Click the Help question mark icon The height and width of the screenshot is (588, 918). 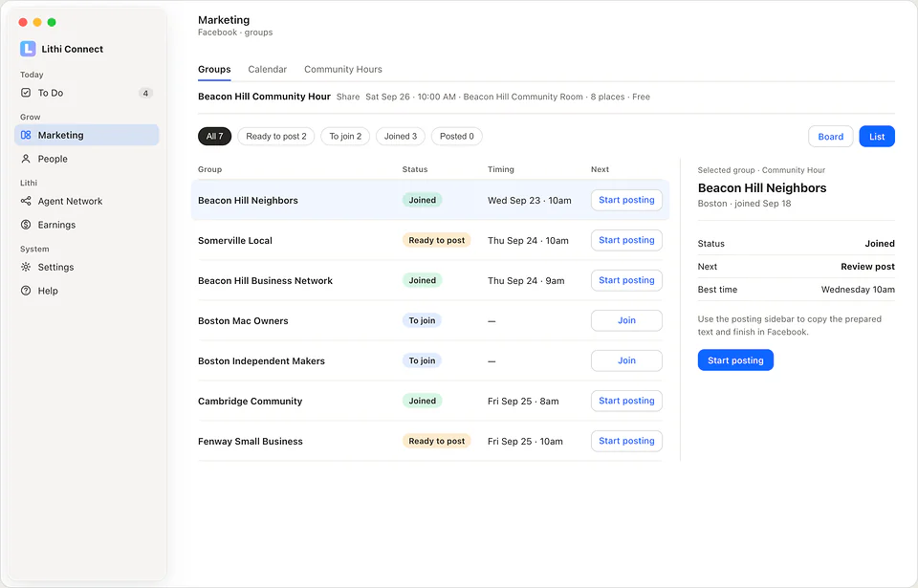[x=26, y=291]
